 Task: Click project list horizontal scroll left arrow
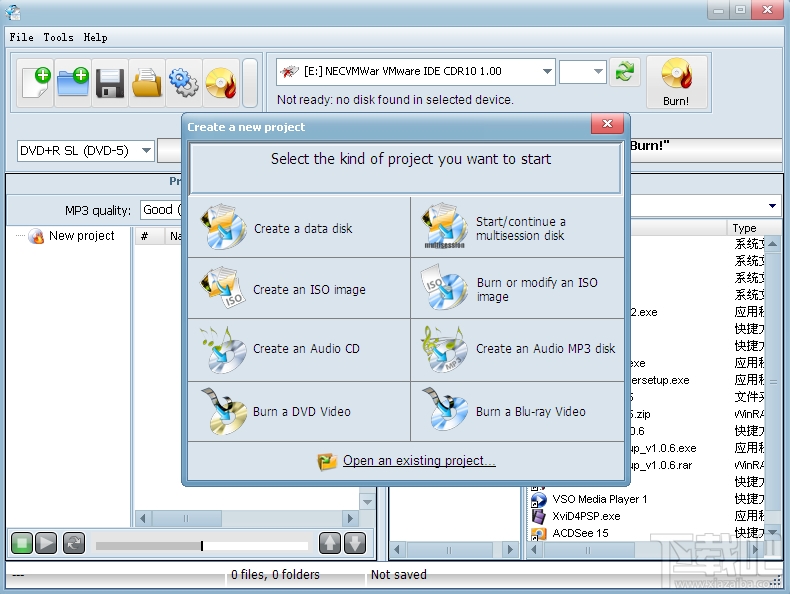click(x=143, y=518)
